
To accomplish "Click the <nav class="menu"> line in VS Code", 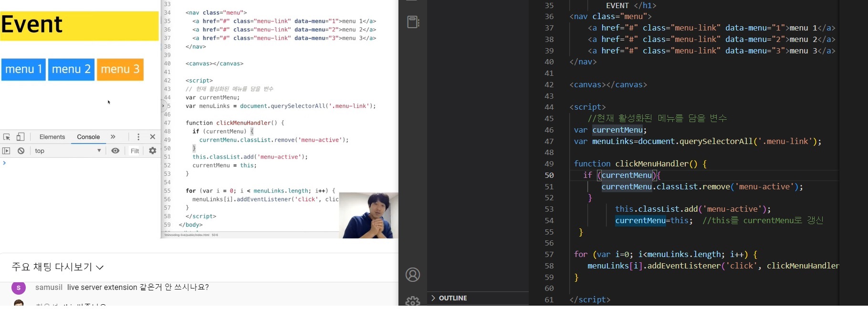I will tap(610, 16).
